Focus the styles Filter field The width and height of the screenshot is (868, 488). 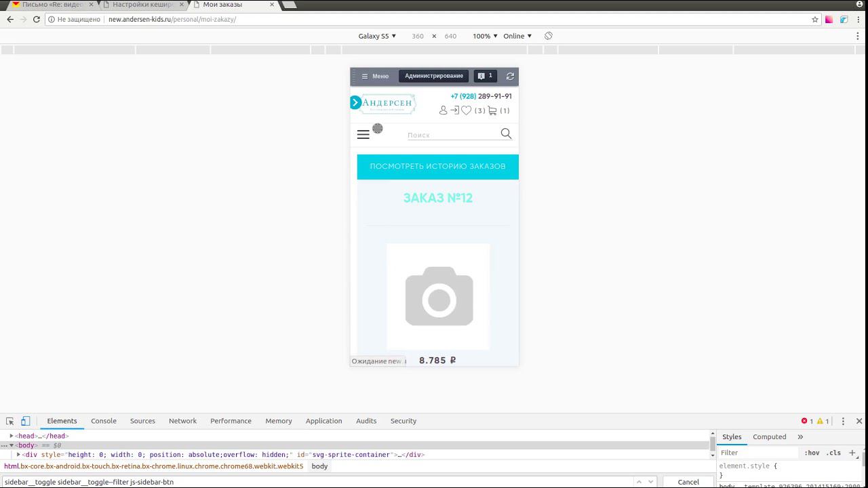click(759, 453)
